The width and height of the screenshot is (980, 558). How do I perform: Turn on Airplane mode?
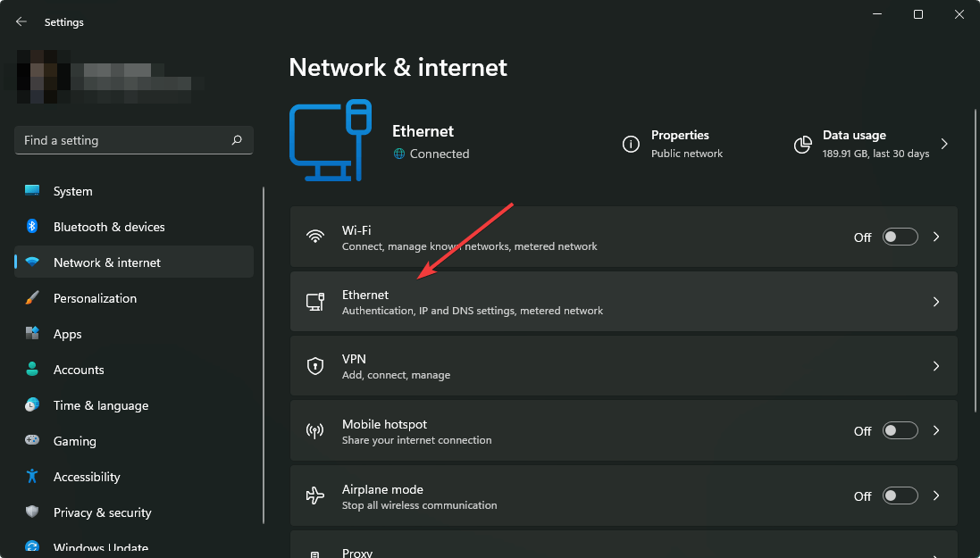point(900,495)
